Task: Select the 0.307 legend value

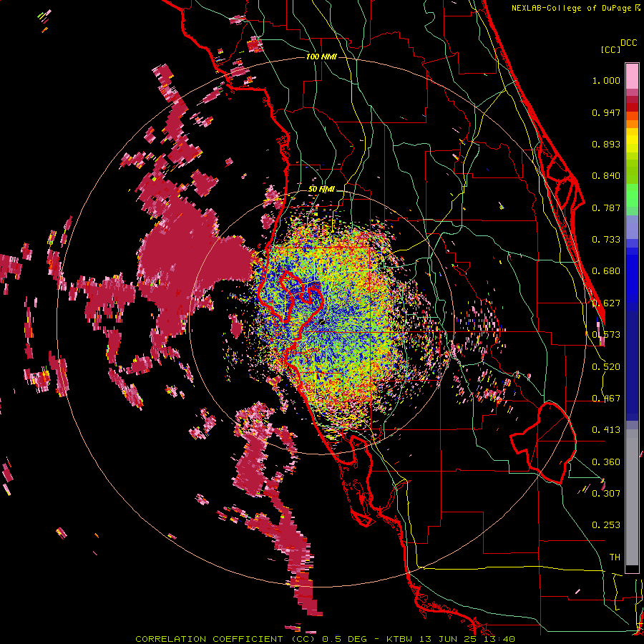Action: coord(606,494)
